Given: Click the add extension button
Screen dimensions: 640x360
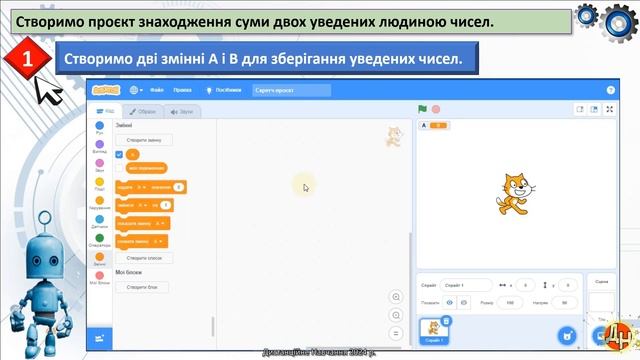Looking at the screenshot, I should coord(100,338).
